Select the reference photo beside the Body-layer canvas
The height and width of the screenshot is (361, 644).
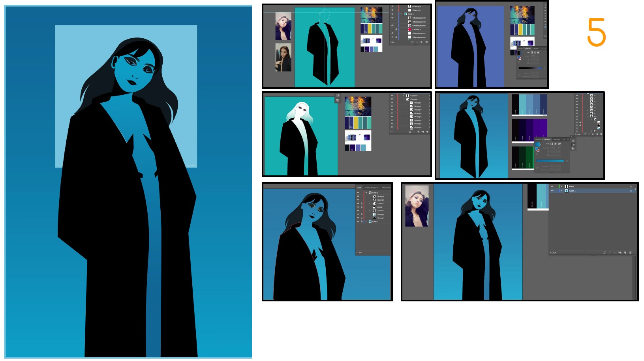click(x=417, y=206)
